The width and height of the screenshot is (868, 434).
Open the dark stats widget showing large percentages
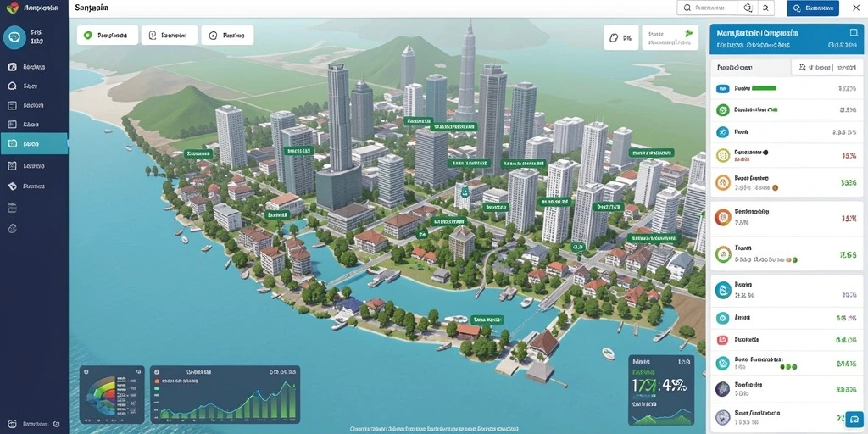pyautogui.click(x=661, y=390)
